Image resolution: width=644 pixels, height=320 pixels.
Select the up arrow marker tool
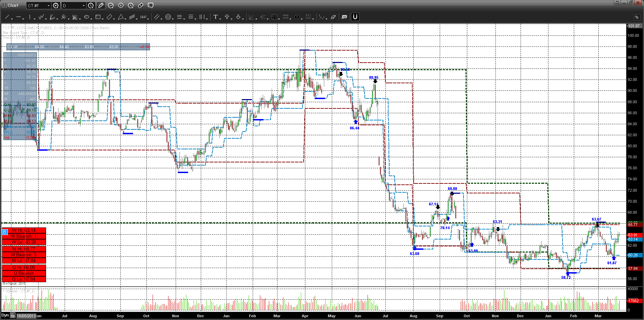(x=227, y=17)
